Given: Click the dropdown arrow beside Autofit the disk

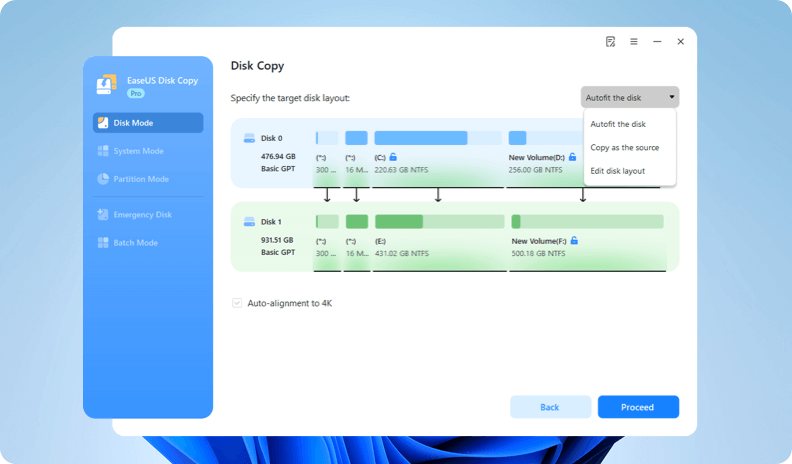Looking at the screenshot, I should point(672,97).
